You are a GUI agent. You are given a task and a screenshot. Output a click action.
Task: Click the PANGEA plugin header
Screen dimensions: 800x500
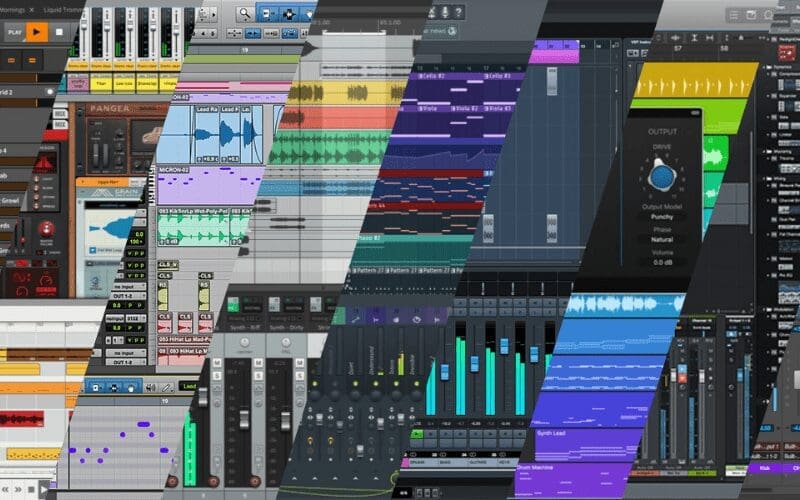click(108, 106)
